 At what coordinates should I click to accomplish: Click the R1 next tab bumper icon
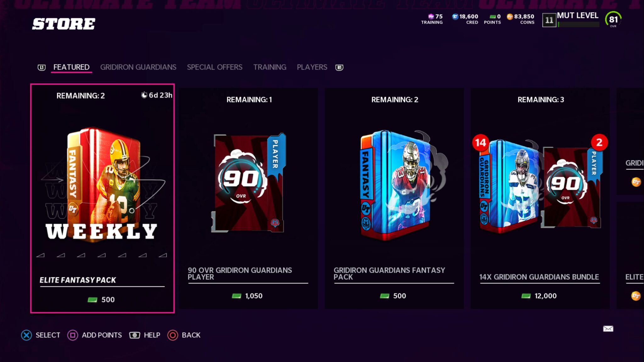point(339,68)
